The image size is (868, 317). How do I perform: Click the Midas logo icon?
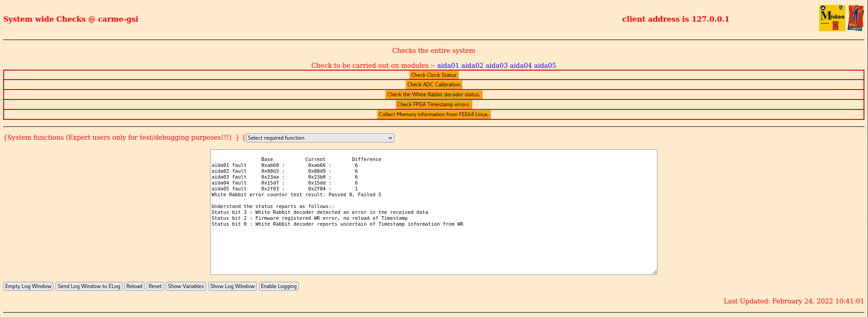click(x=832, y=18)
